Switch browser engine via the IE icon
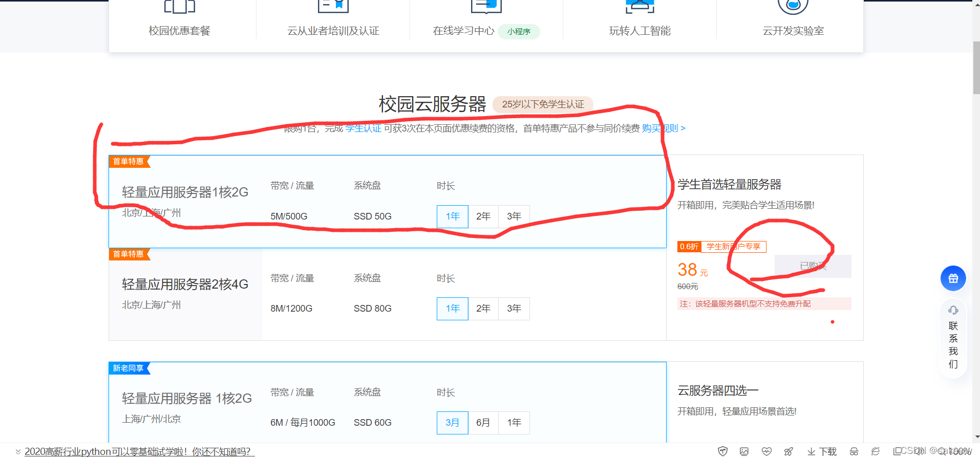The width and height of the screenshot is (980, 459). click(x=876, y=451)
